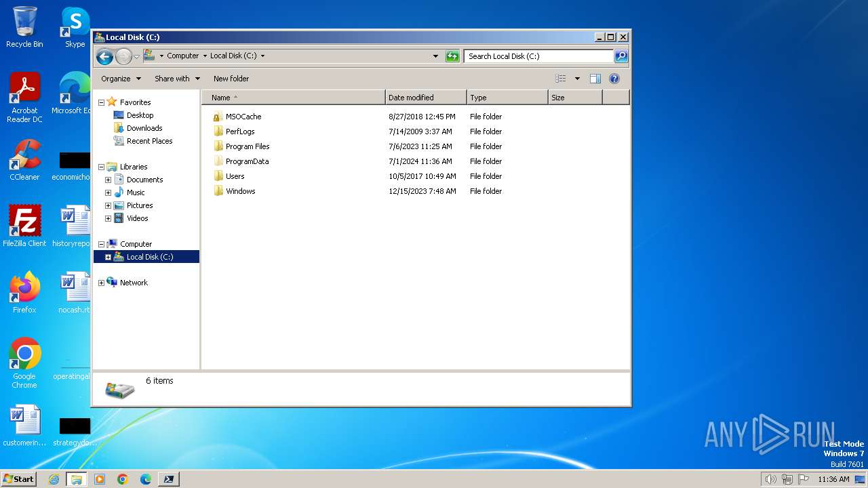Toggle the preview pane
The image size is (868, 488).
[x=595, y=79]
